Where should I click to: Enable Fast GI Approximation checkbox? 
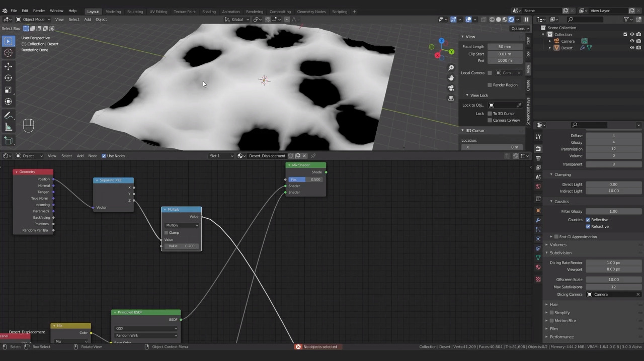556,237
